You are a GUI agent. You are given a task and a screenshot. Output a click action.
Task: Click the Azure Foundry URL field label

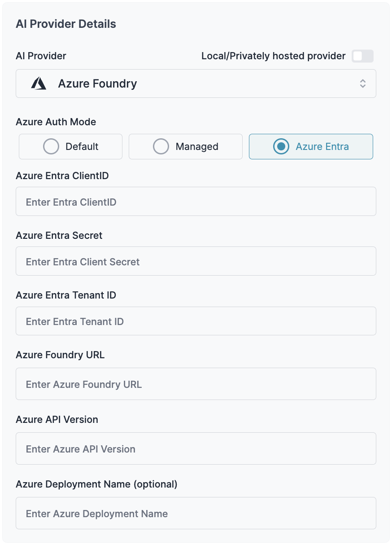click(60, 355)
